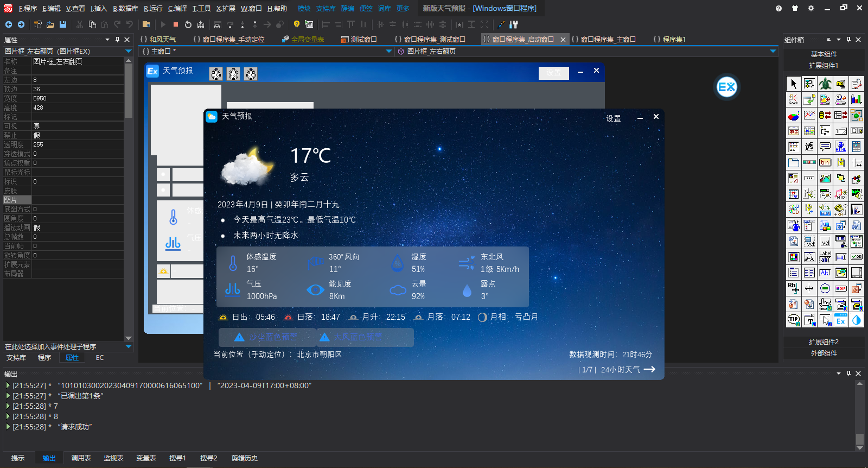The width and height of the screenshot is (868, 468).
Task: Open the T.工具 menu
Action: 202,8
